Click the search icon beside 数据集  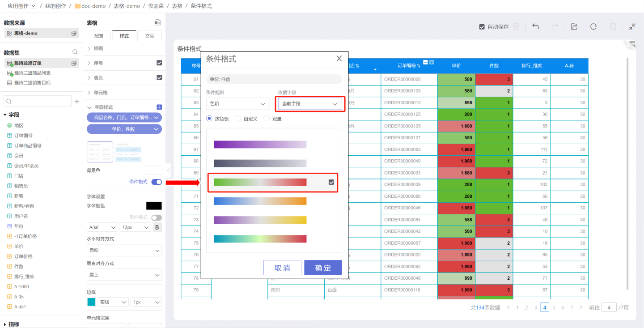75,52
